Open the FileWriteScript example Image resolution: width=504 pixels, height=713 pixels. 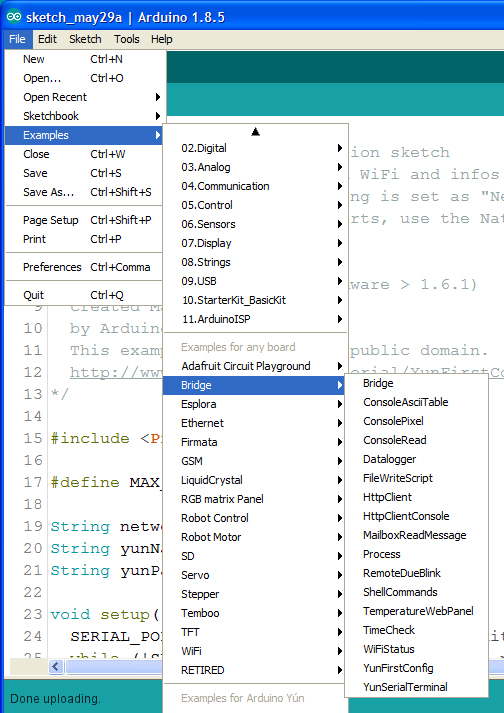point(416,478)
